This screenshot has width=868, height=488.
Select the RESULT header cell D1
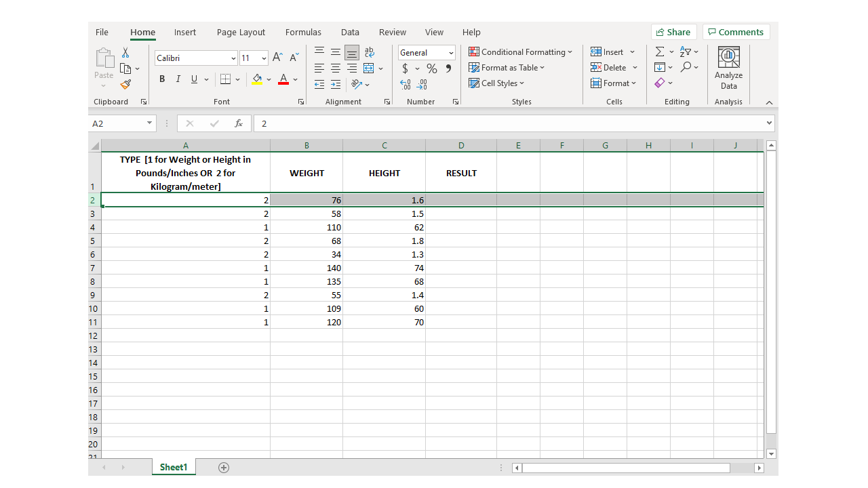click(x=461, y=173)
